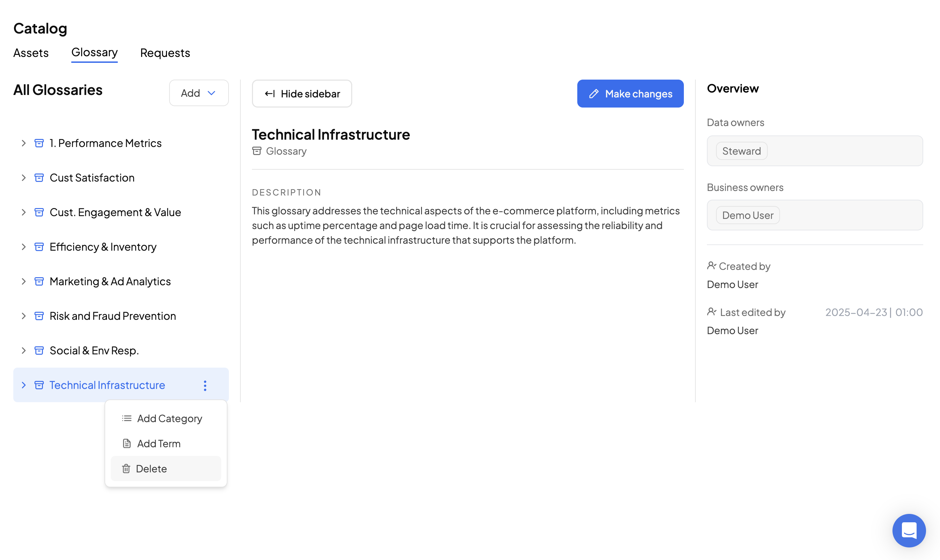This screenshot has height=560, width=940.
Task: Click the list icon next to Add Category
Action: point(127,419)
